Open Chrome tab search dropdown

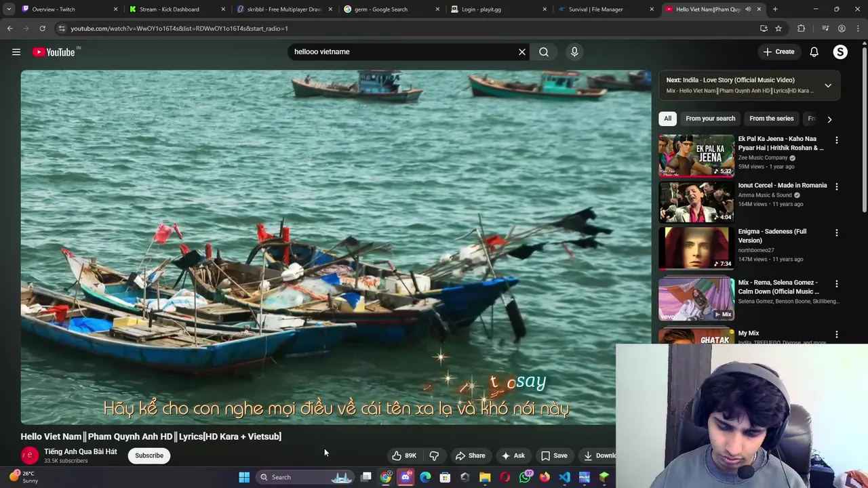9,9
